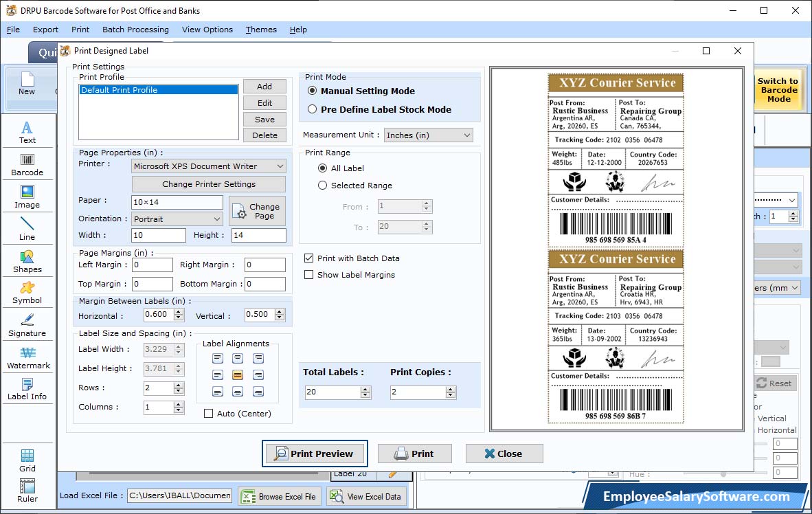Save the print profile
The height and width of the screenshot is (514, 812).
(264, 120)
